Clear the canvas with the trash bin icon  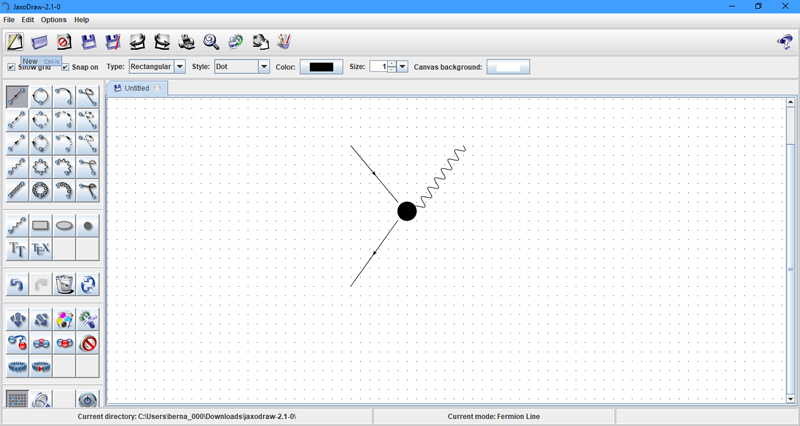64,285
